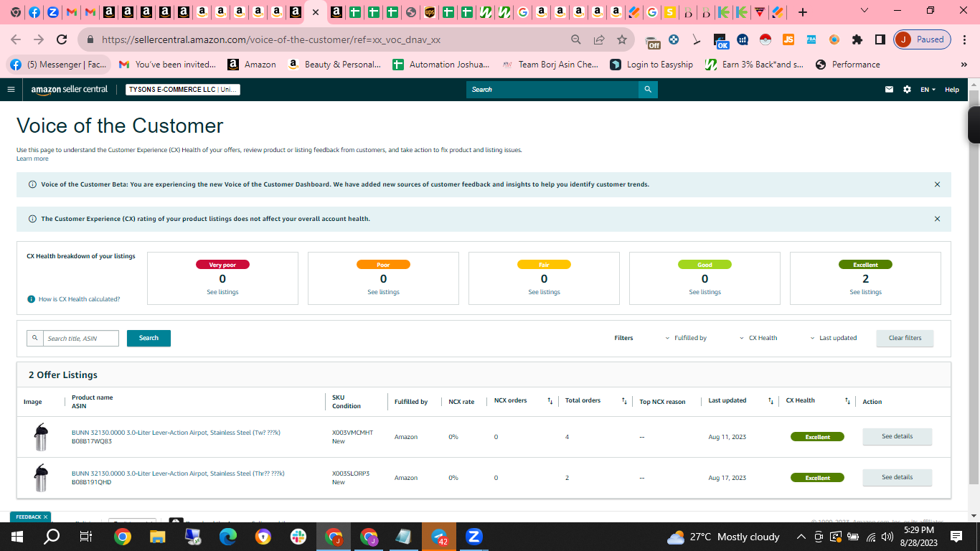Screen dimensions: 980x551
Task: Expand the Fulfilled by filter
Action: pyautogui.click(x=685, y=338)
